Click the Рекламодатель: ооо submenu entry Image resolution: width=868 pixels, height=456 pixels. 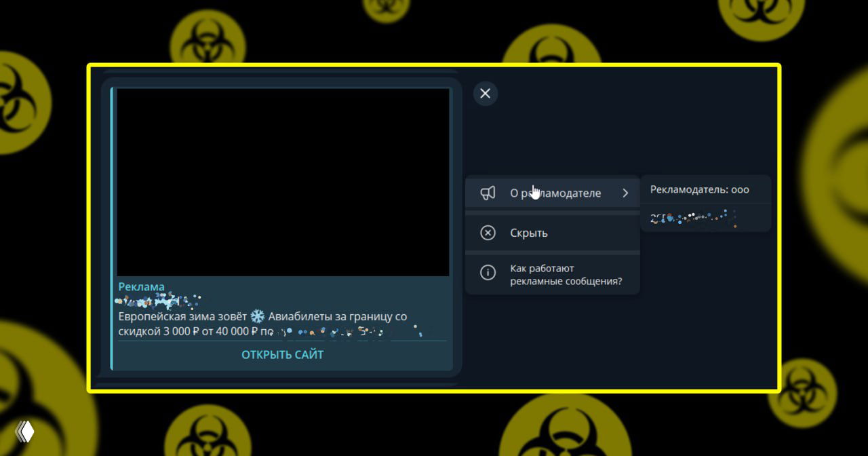point(701,189)
